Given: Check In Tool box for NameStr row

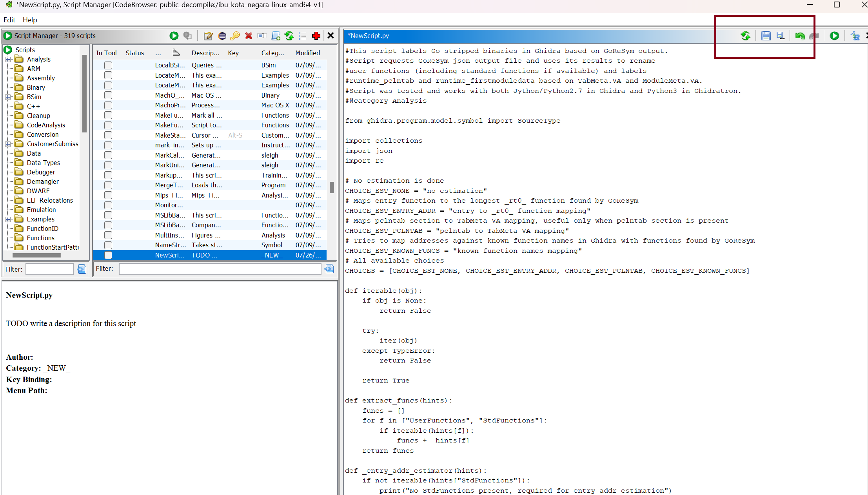Looking at the screenshot, I should (108, 245).
